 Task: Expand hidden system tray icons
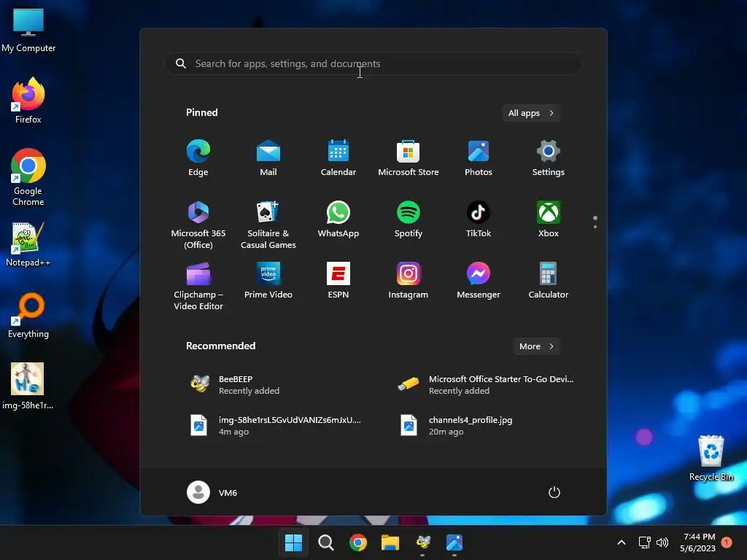coord(622,542)
